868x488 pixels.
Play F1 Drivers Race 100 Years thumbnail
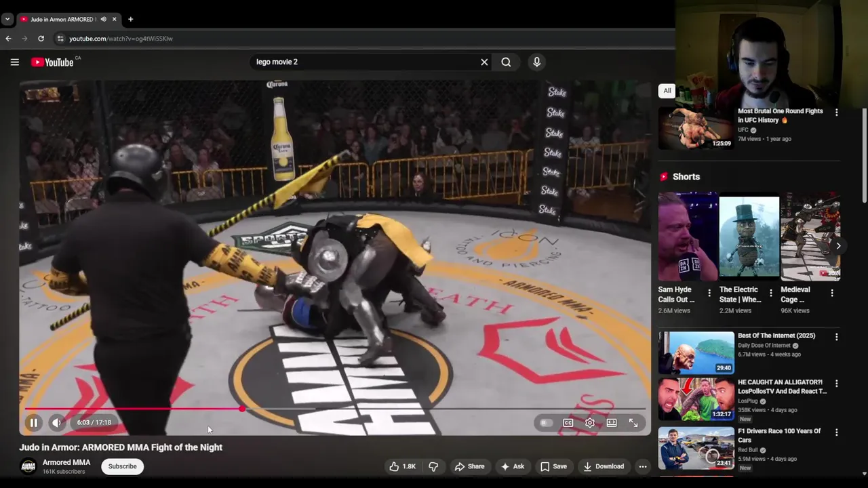click(696, 447)
